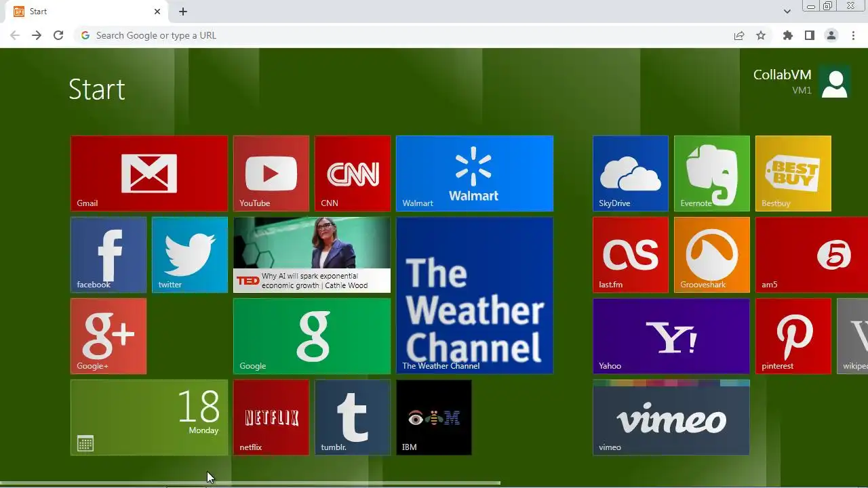Open The Weather Channel tile
Screen dimensions: 868x488
tap(475, 296)
